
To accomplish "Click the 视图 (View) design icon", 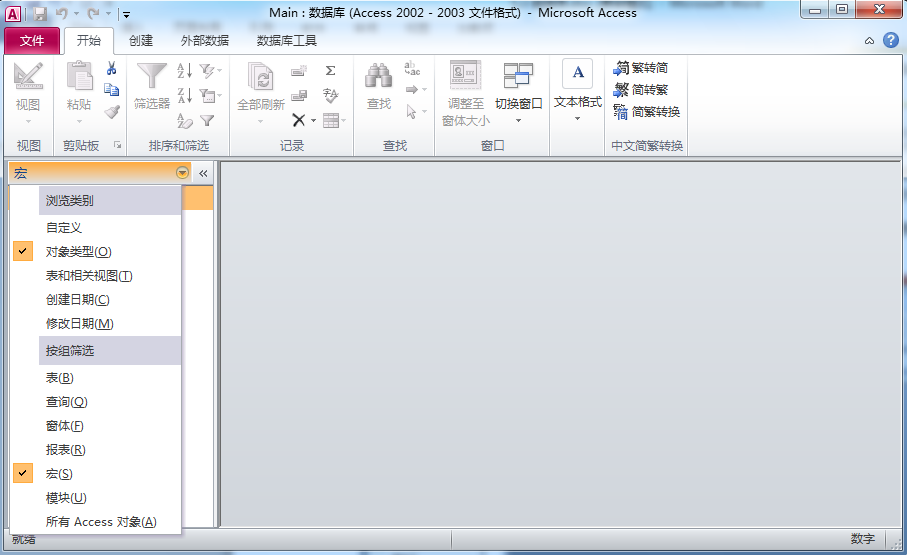I will 28,76.
